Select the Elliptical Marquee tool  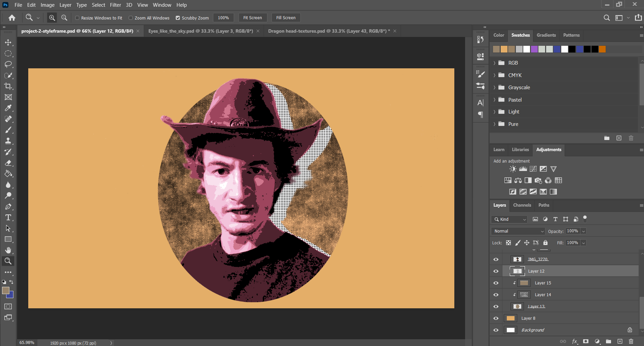(x=8, y=54)
